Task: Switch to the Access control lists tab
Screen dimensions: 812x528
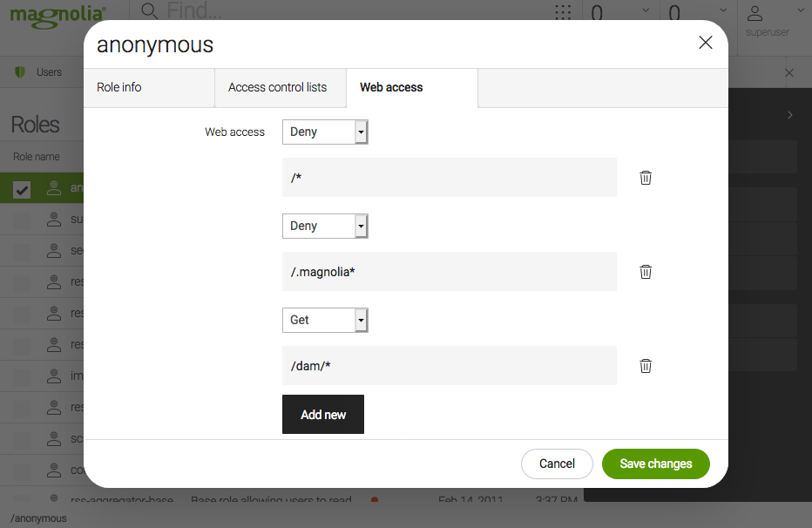Action: point(281,87)
